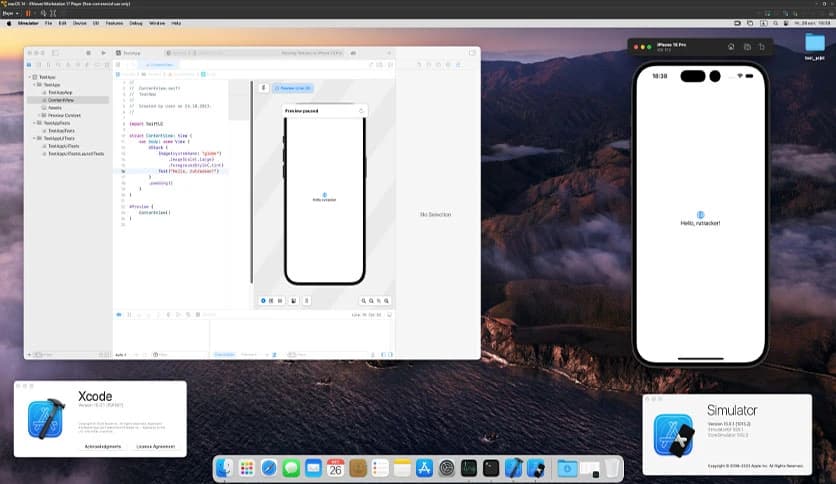Open Launchpad from the Dock
Screen dimensions: 836x484
click(247, 469)
